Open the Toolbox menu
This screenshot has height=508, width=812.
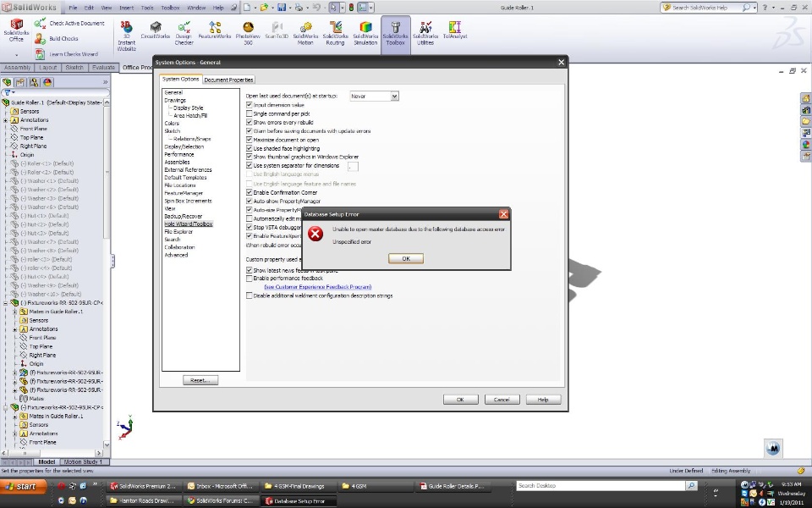(170, 8)
